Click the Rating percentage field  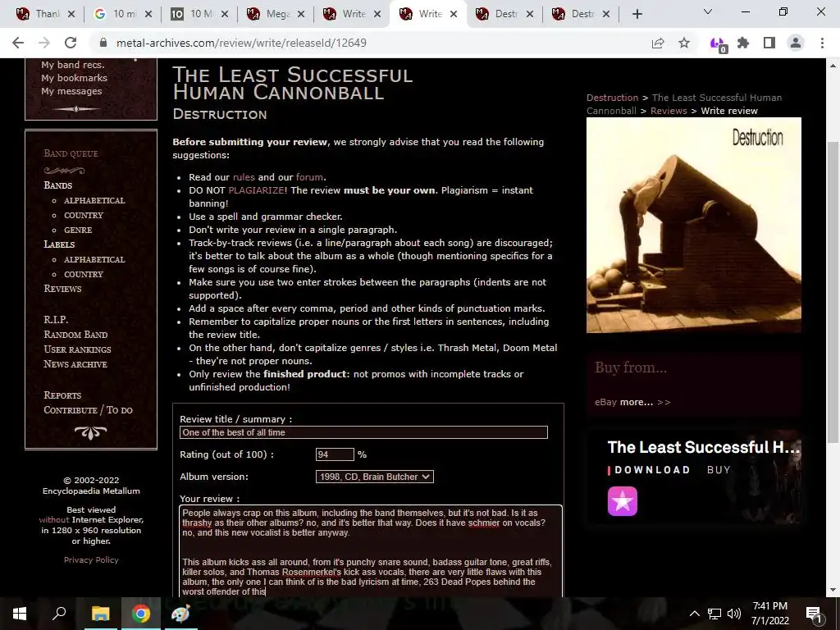335,454
